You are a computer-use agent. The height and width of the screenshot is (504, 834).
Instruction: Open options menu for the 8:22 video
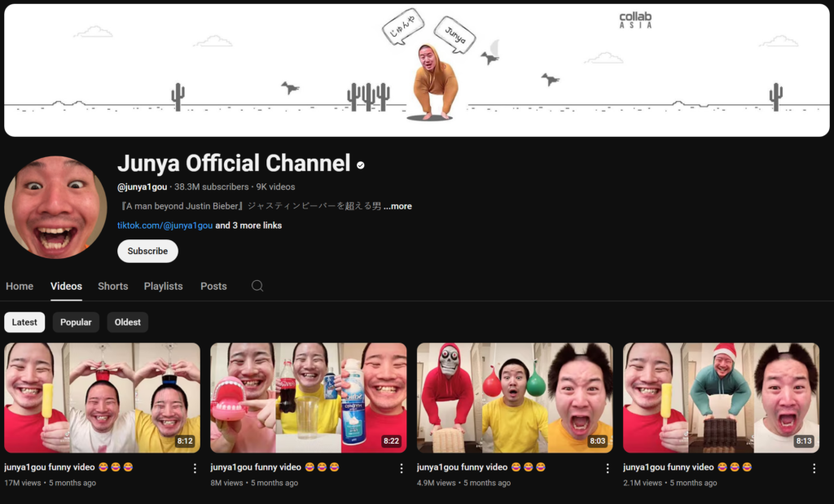tap(401, 468)
